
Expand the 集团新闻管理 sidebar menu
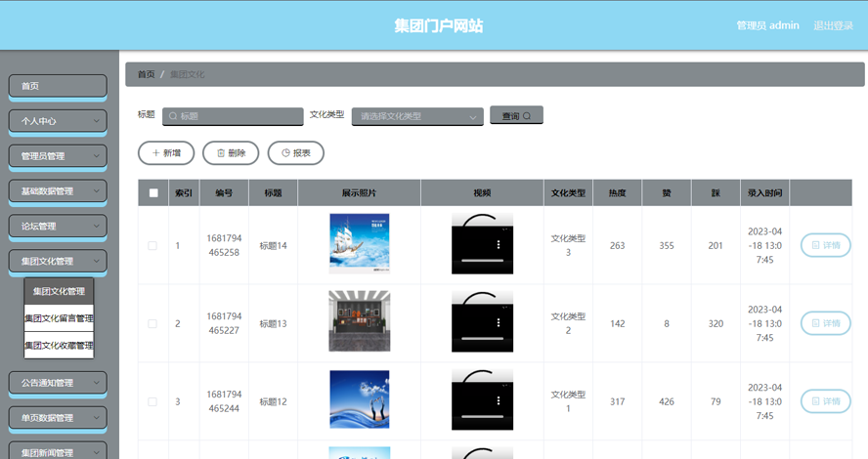point(58,451)
